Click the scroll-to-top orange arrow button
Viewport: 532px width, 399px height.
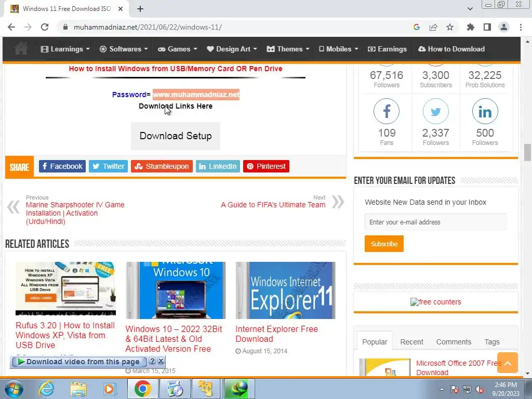click(508, 363)
